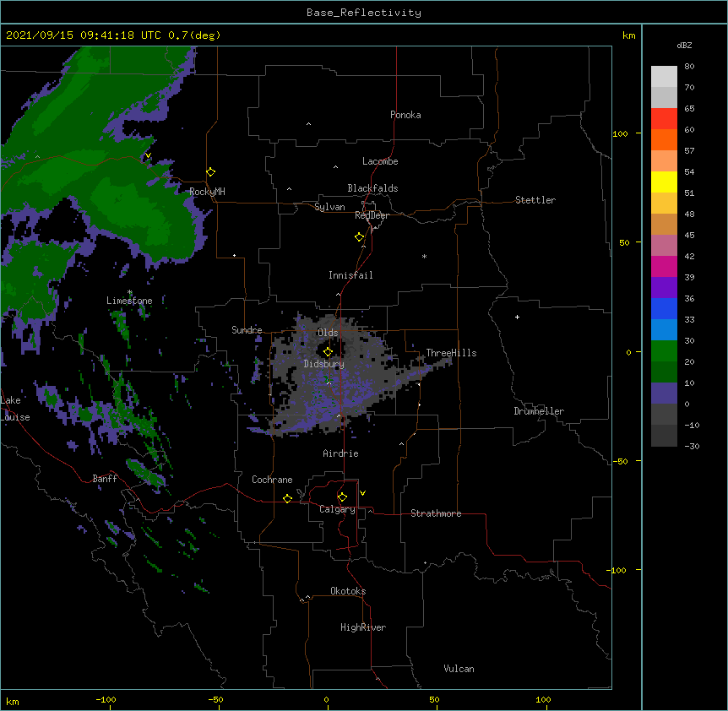Click the Vulcan label
Viewport: 728px width, 711px height.
pyautogui.click(x=459, y=669)
